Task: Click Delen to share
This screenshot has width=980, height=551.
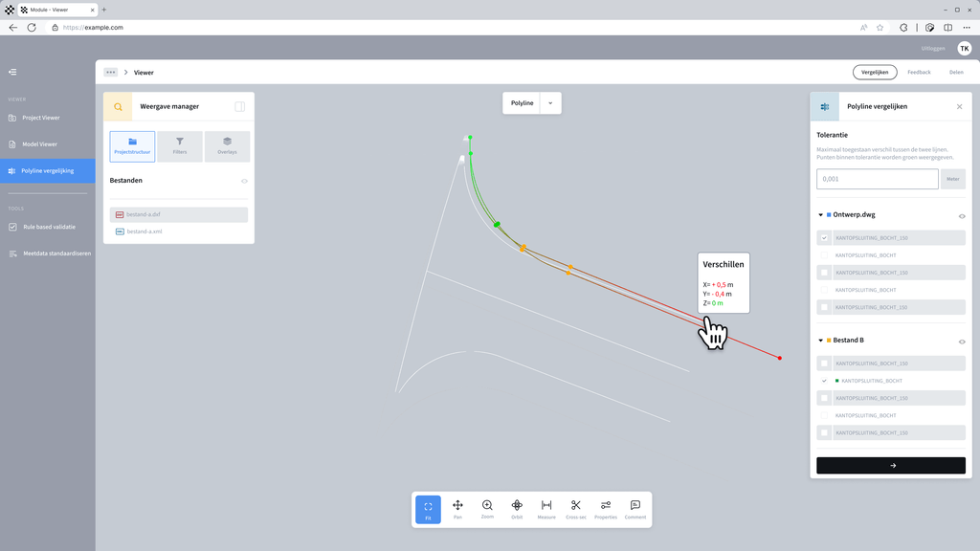Action: pos(956,73)
